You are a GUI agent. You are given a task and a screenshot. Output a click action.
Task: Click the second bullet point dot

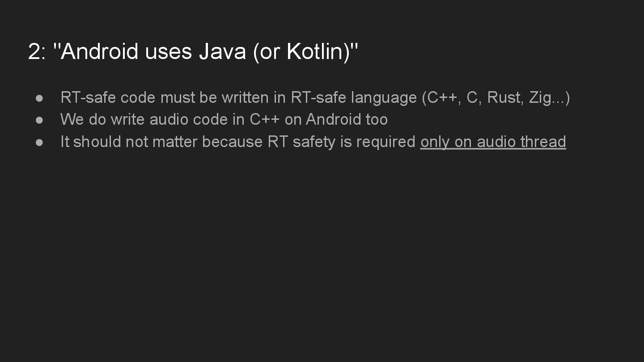pos(39,120)
